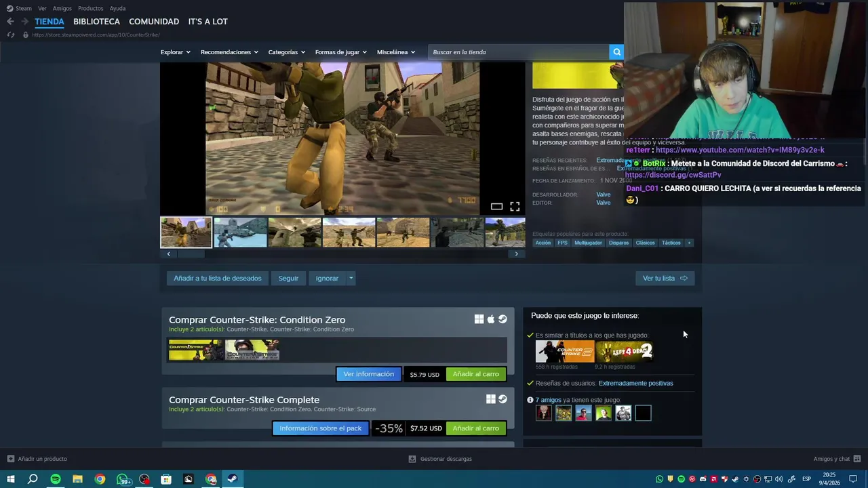Select the Tácticos tag

point(671,243)
